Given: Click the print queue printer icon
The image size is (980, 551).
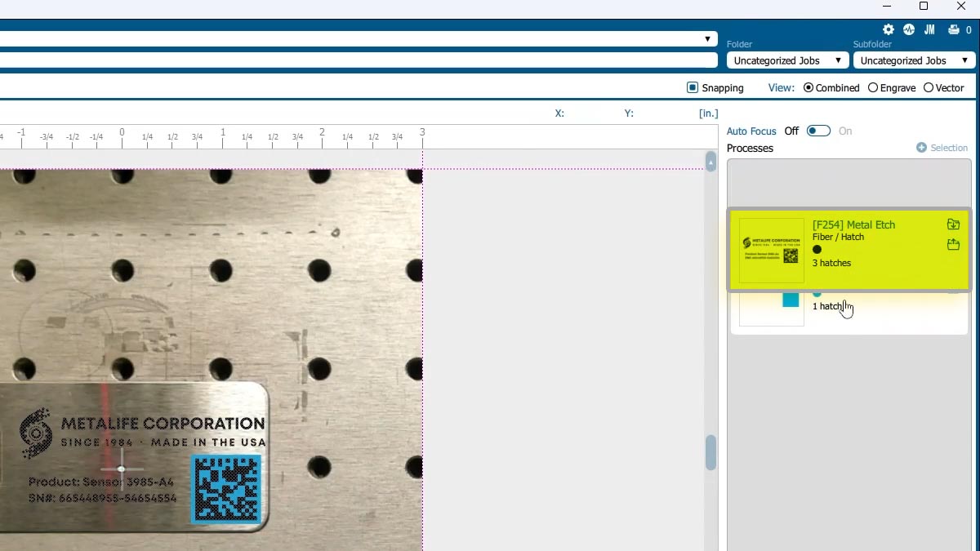Looking at the screenshot, I should pos(953,29).
